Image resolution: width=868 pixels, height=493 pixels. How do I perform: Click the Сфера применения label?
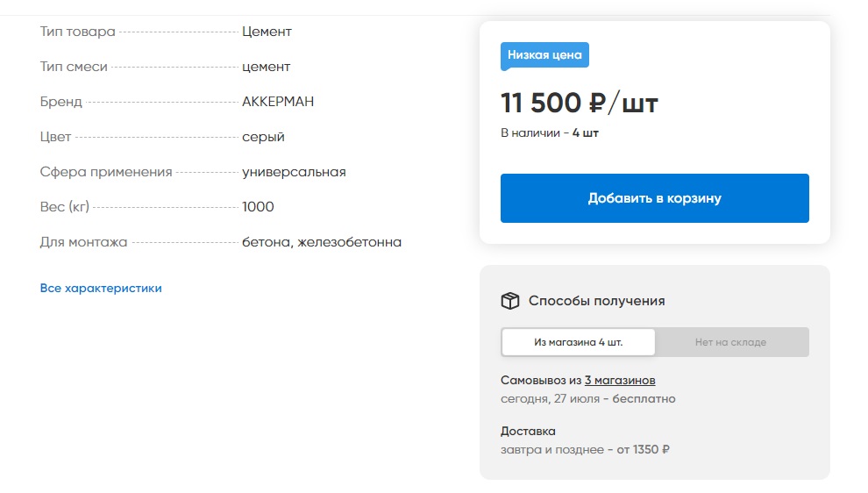click(106, 172)
